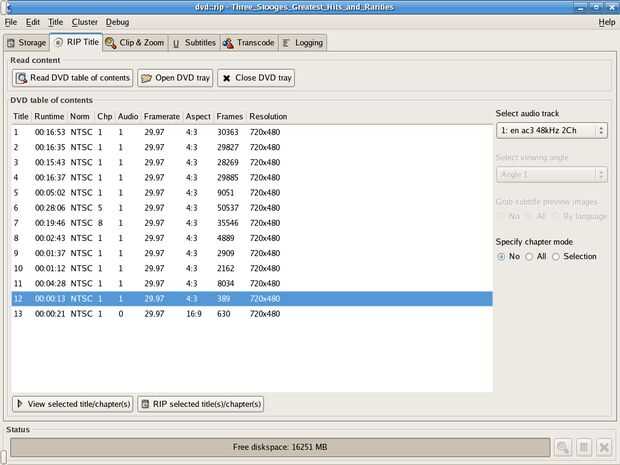Open the Help menu
This screenshot has height=465, width=620.
pyautogui.click(x=607, y=23)
